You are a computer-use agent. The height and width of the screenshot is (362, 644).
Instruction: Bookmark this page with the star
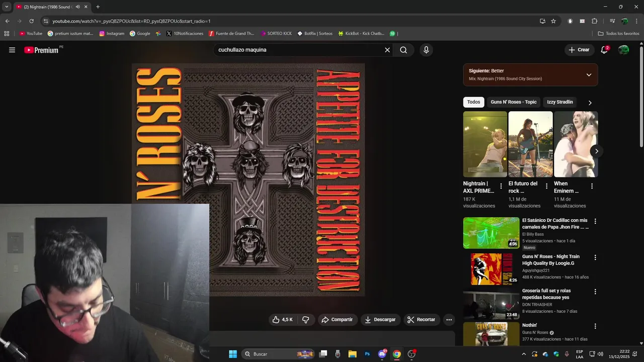pyautogui.click(x=553, y=21)
